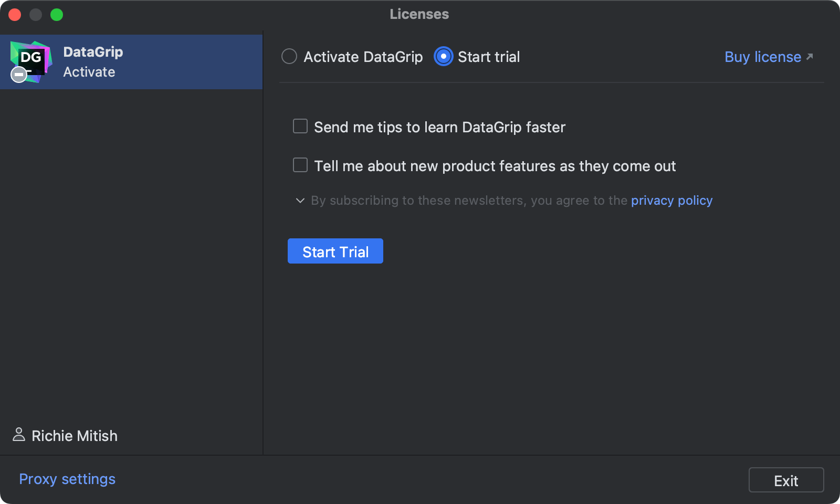Open Buy license page

click(762, 57)
